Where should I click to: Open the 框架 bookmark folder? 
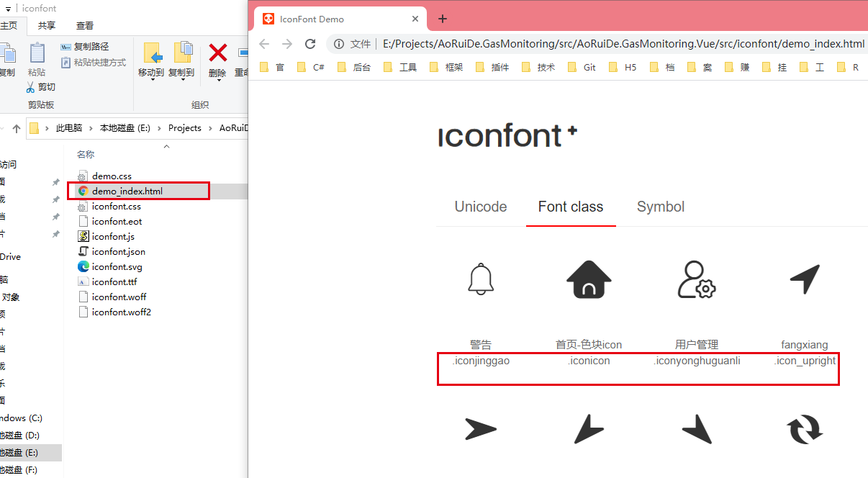point(446,68)
